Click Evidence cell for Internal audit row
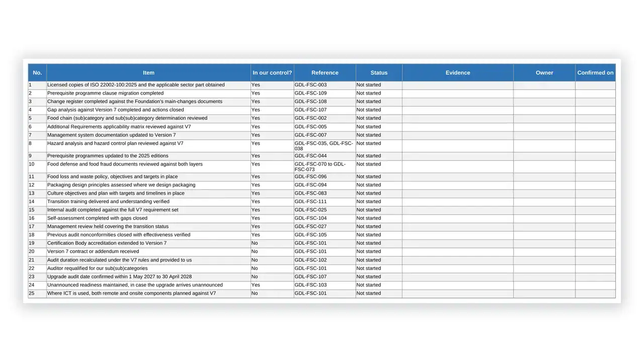This screenshot has width=644, height=362. pyautogui.click(x=458, y=210)
